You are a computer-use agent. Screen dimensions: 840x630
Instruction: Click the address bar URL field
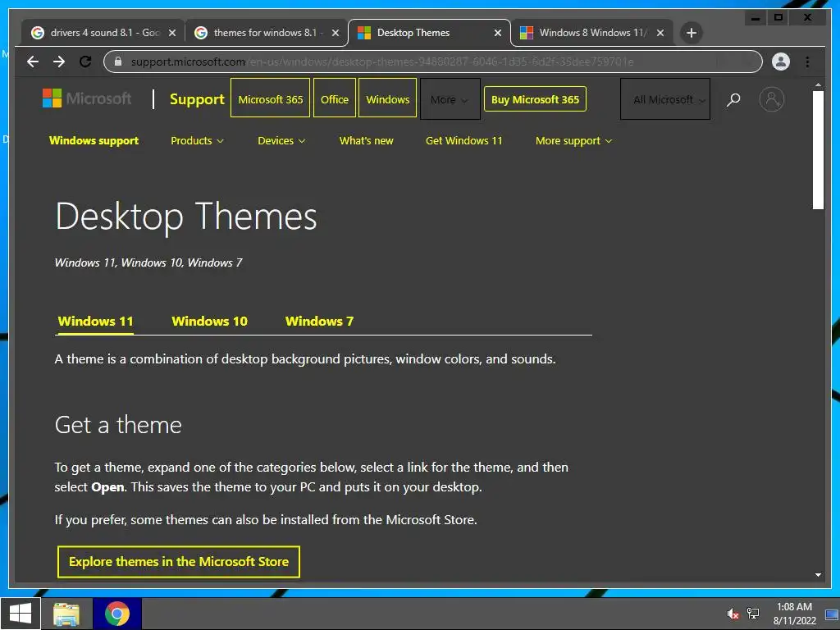tap(432, 62)
